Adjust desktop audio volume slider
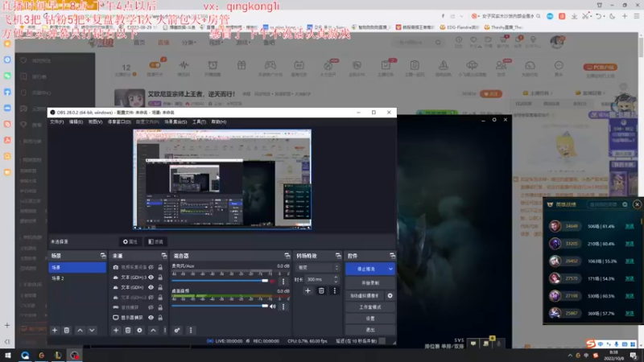 (x=220, y=306)
